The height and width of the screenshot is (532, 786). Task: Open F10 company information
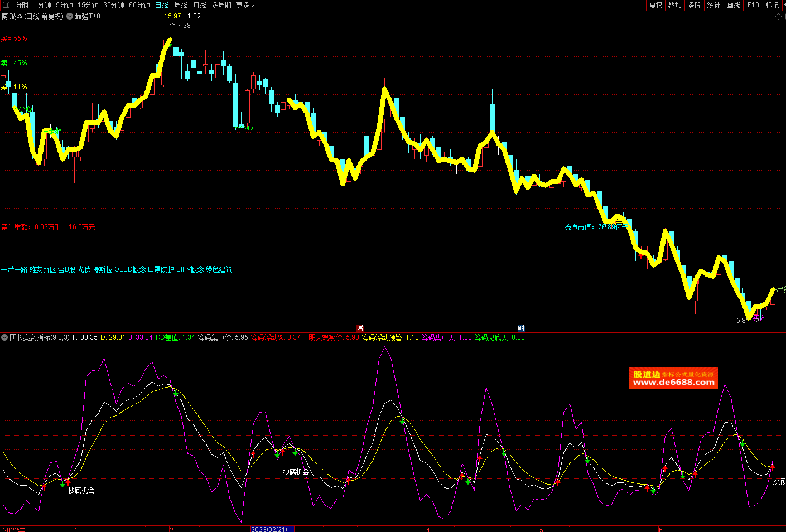[x=753, y=5]
